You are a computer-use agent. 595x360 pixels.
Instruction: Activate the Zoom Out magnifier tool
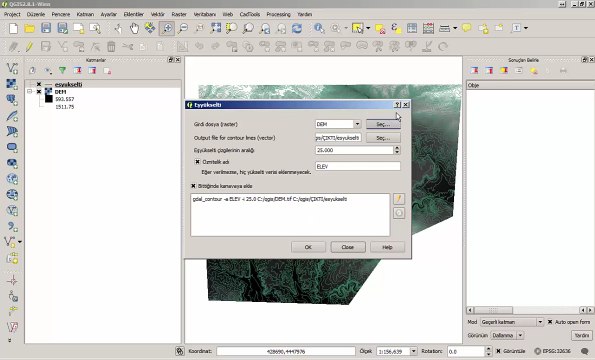coord(183,28)
